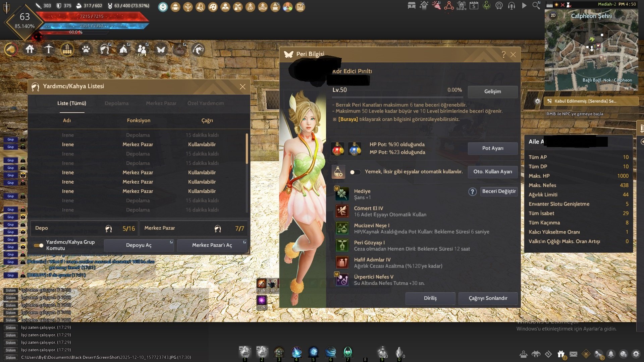Switch to the Depolama tab
644x362 pixels.
click(x=116, y=103)
